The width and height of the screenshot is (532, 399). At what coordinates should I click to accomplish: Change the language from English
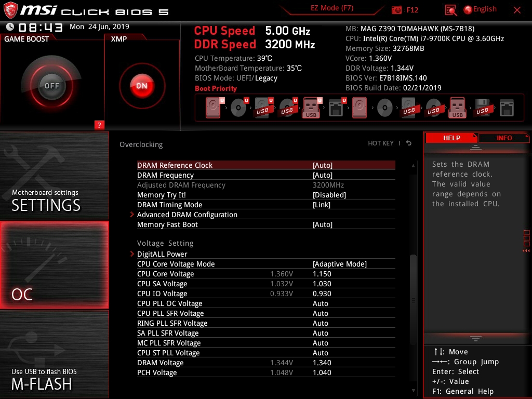(480, 9)
